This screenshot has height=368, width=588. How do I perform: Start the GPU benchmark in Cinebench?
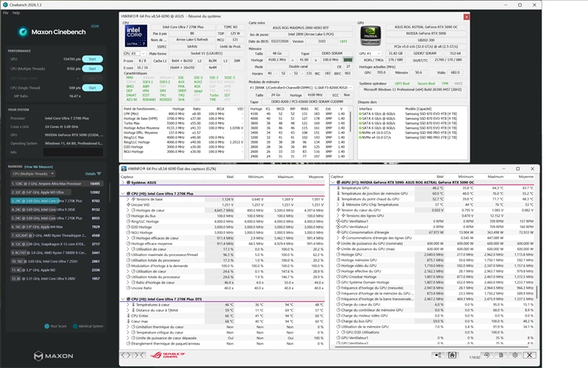[93, 59]
